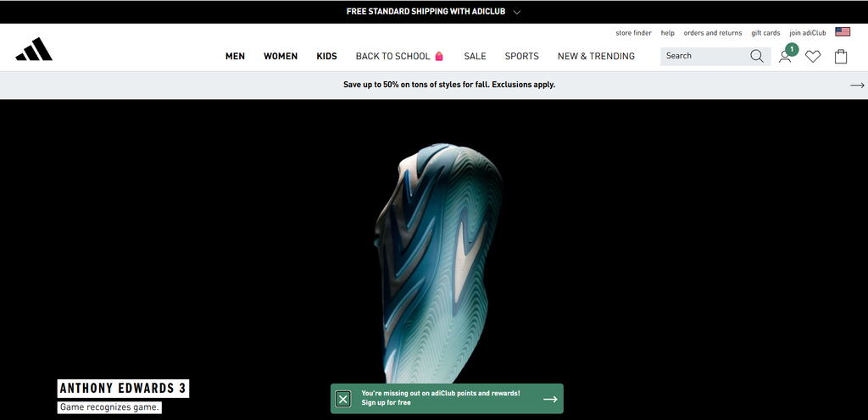Click Sign up for free text
This screenshot has width=868, height=420.
tap(386, 403)
